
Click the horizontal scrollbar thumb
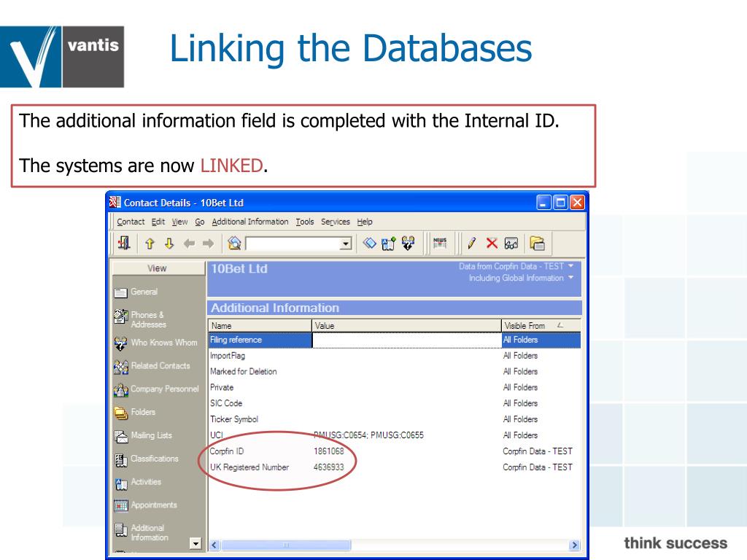coord(286,545)
